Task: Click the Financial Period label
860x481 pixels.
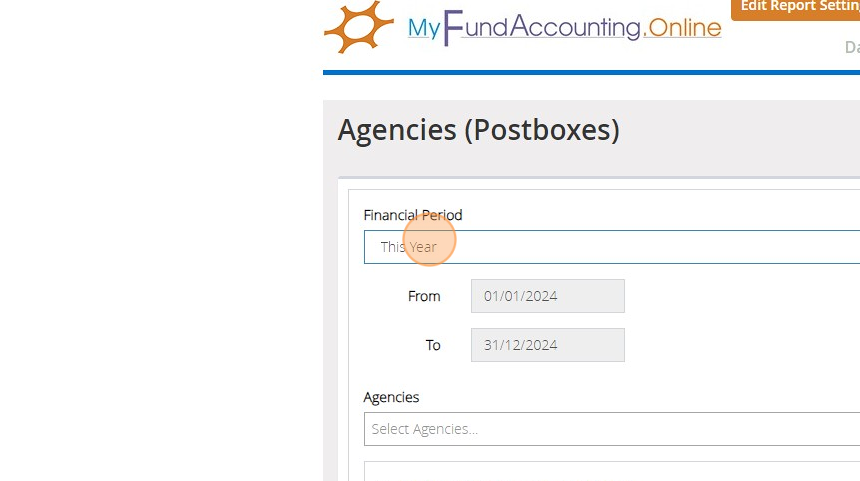Action: pos(412,215)
